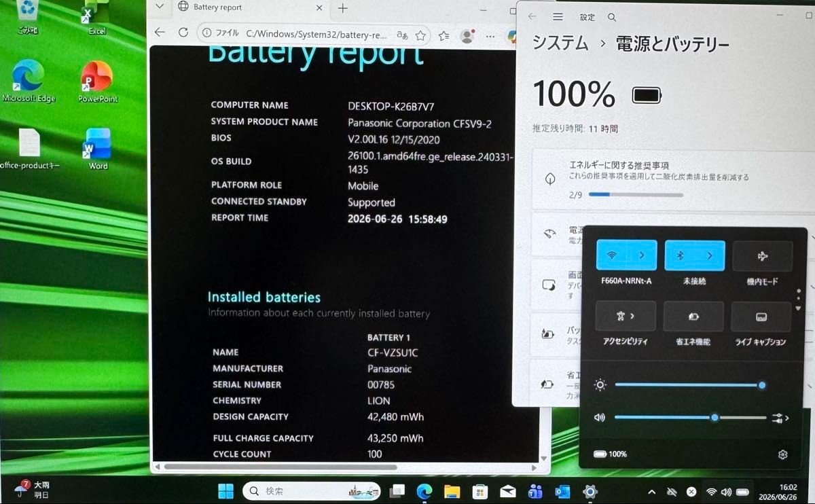Open sound output selector beside volume slider
The width and height of the screenshot is (815, 504).
click(x=780, y=418)
